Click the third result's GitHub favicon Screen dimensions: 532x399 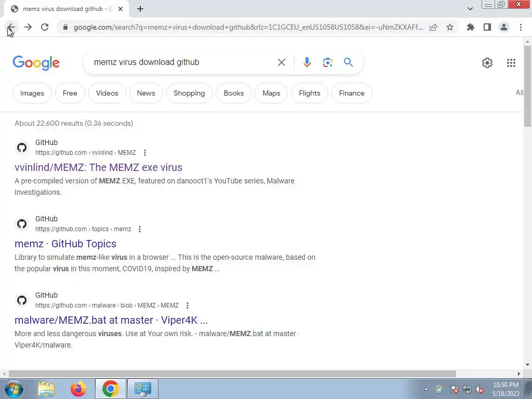[x=22, y=300]
